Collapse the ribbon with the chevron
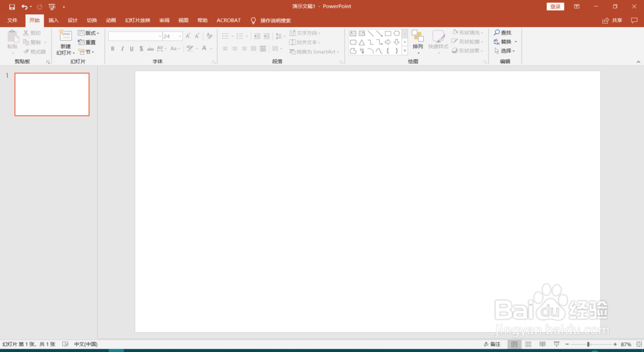The height and width of the screenshot is (352, 644). click(638, 62)
